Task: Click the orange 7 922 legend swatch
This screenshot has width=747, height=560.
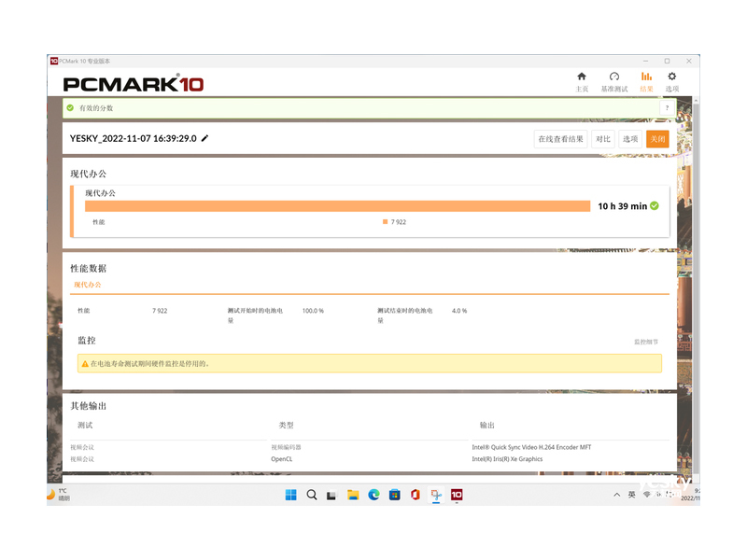Action: click(x=385, y=222)
